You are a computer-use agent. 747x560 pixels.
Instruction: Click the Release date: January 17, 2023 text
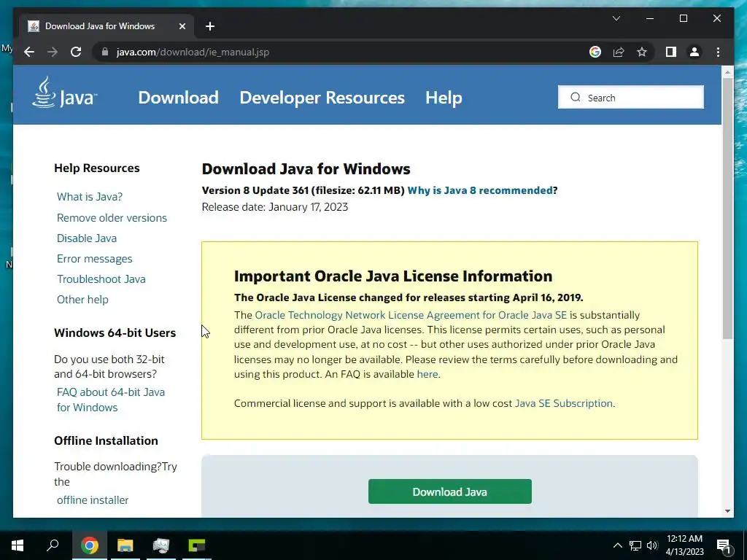275,207
